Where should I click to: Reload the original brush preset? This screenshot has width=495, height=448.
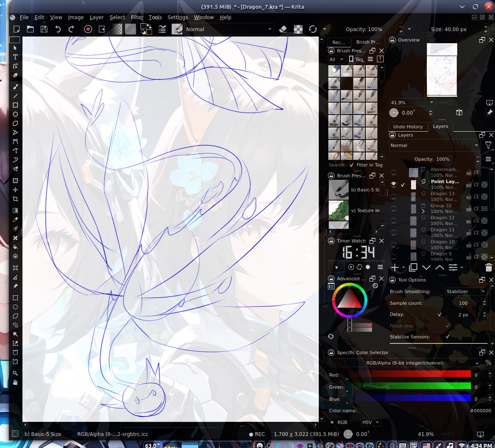coord(313,29)
